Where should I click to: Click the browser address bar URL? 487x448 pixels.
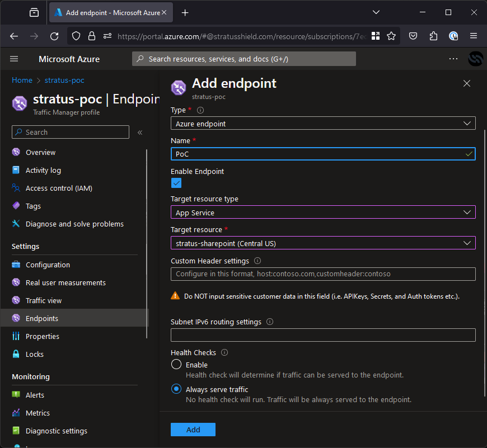[242, 36]
